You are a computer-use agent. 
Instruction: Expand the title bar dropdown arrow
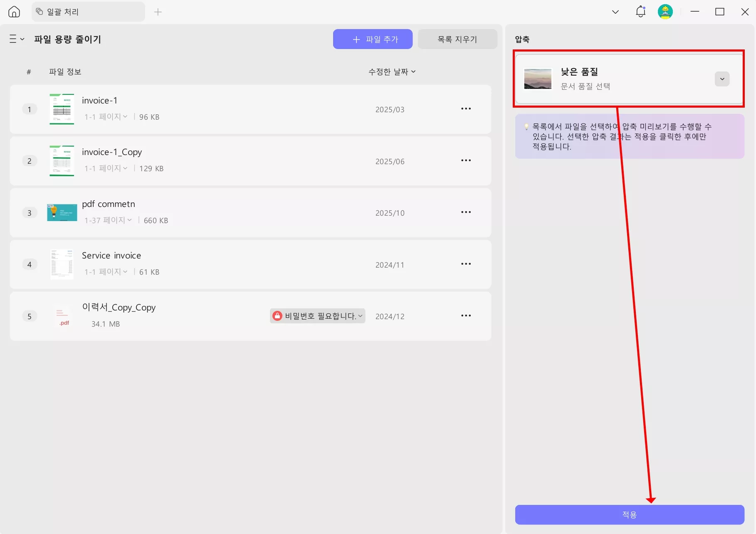(x=615, y=12)
